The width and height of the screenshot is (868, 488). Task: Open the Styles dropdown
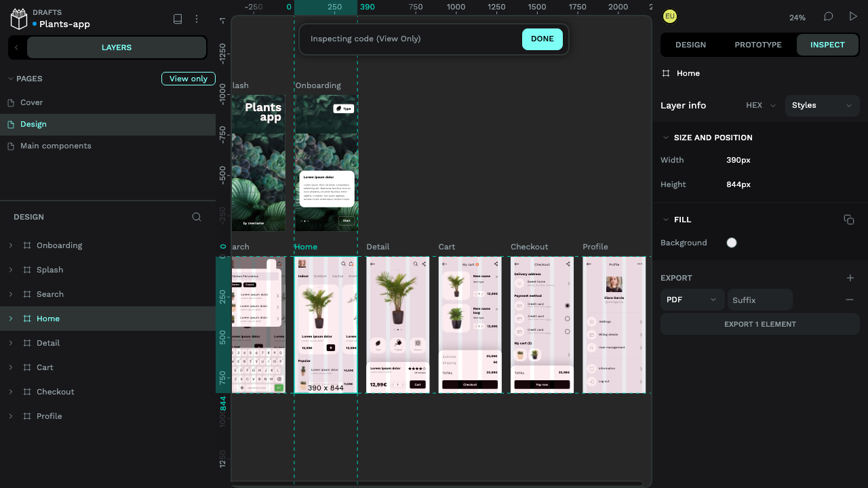coord(822,105)
